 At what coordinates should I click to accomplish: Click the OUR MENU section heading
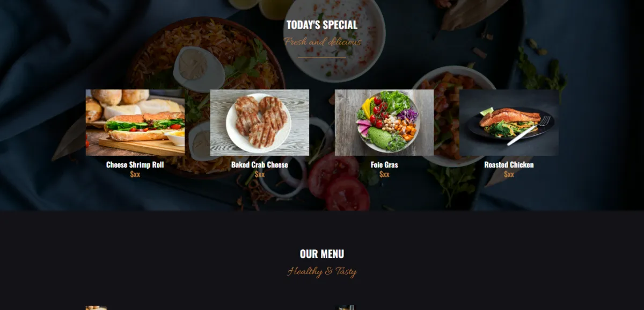(x=322, y=254)
